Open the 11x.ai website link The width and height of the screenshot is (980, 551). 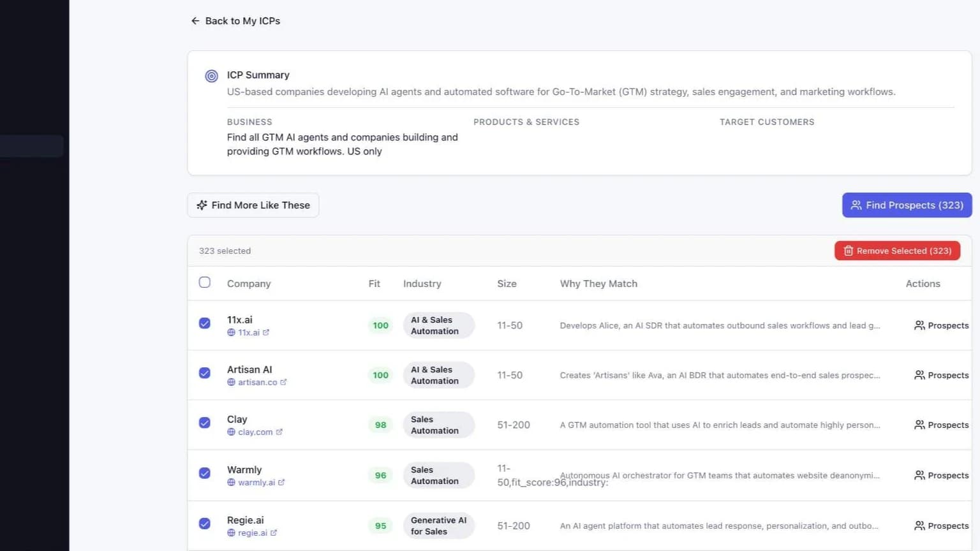point(248,332)
